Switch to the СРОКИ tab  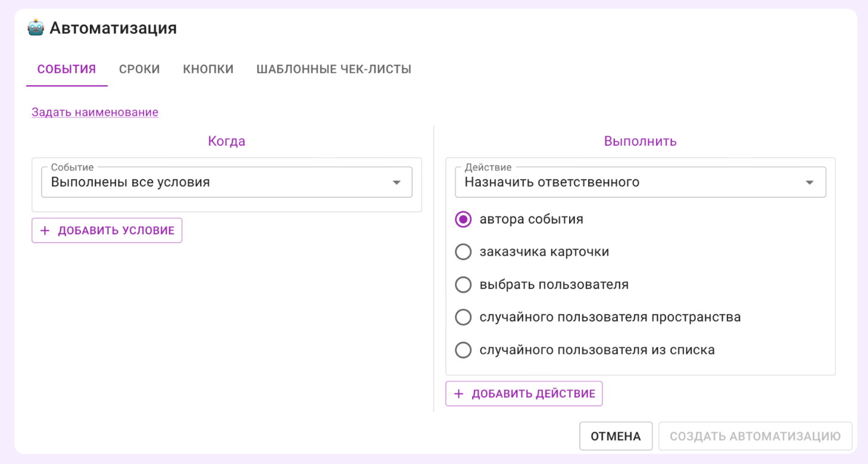(x=139, y=68)
